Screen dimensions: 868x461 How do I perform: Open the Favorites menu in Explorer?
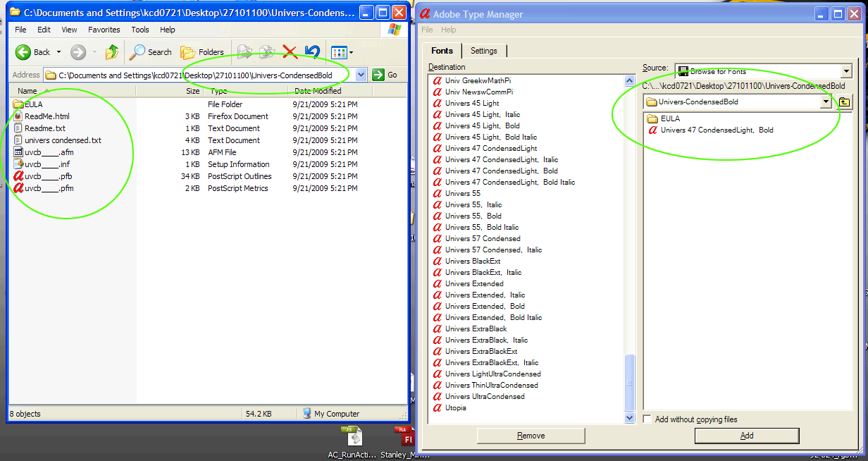(104, 30)
